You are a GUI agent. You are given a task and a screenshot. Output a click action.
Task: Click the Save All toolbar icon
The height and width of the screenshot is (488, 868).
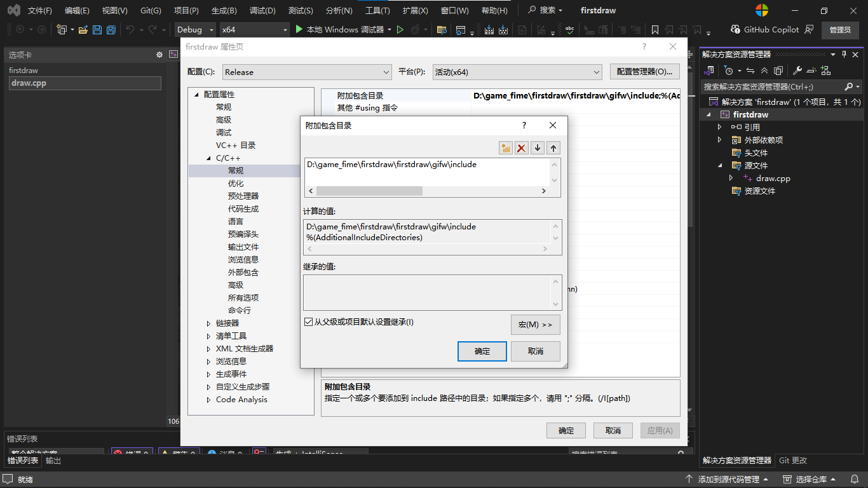click(111, 29)
